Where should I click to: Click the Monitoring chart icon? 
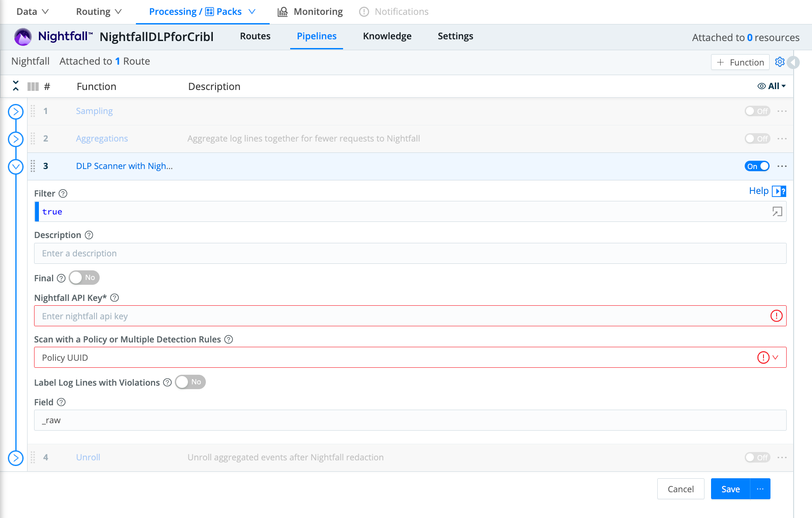283,12
